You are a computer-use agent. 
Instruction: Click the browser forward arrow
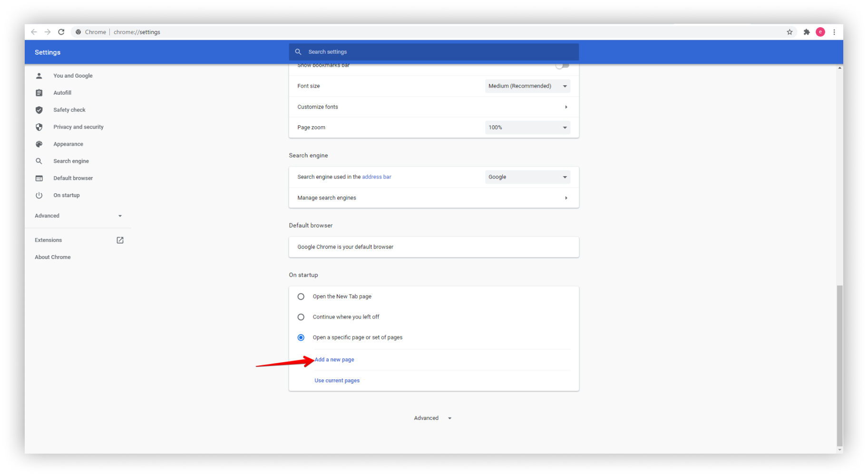tap(48, 32)
